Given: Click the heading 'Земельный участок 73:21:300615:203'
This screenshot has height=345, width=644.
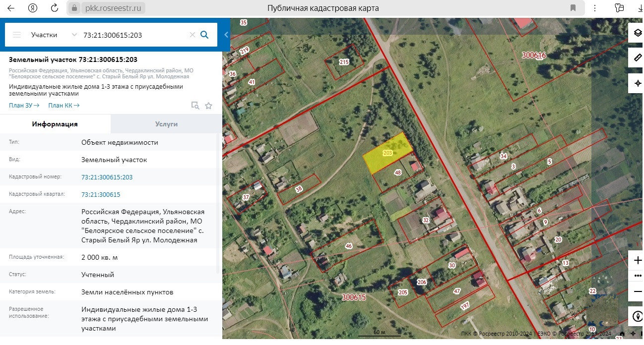Looking at the screenshot, I should [73, 59].
